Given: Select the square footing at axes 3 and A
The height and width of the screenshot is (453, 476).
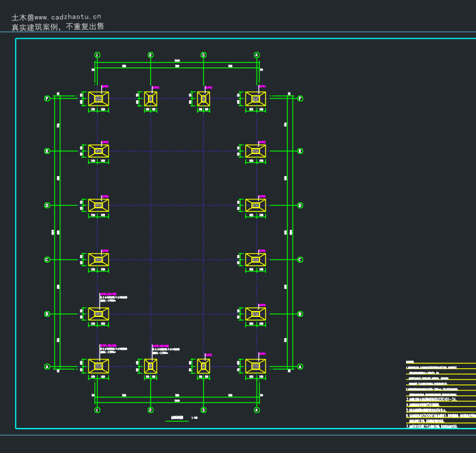Looking at the screenshot, I should click(x=203, y=366).
